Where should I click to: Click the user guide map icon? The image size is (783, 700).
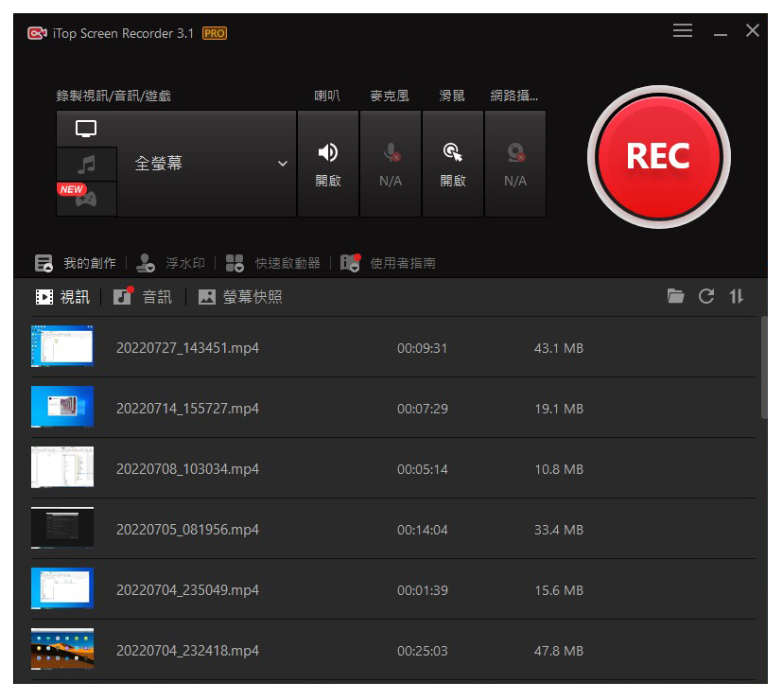(350, 263)
